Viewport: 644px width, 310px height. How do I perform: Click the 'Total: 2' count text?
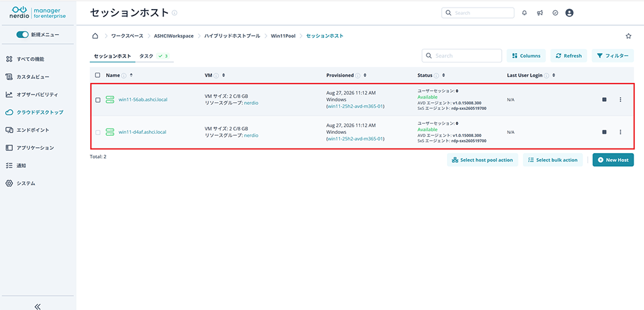pyautogui.click(x=98, y=157)
